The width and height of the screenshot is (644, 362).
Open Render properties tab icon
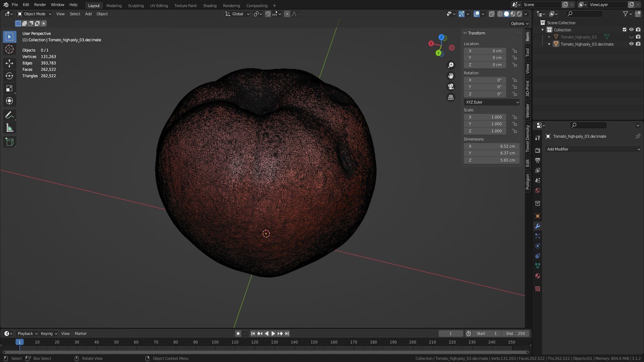pos(538,150)
